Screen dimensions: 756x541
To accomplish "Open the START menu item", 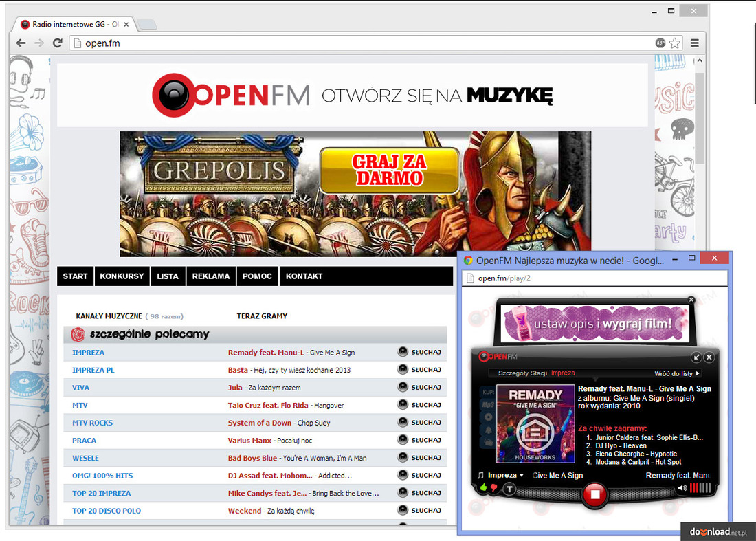I will (75, 276).
